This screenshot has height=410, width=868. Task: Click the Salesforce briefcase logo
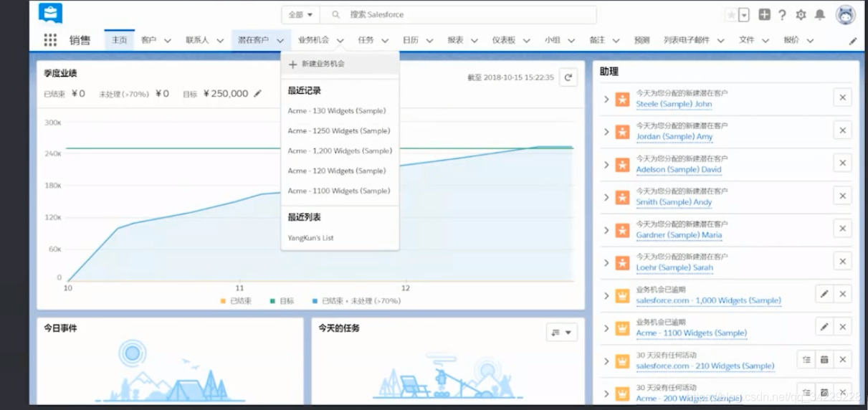pos(50,13)
